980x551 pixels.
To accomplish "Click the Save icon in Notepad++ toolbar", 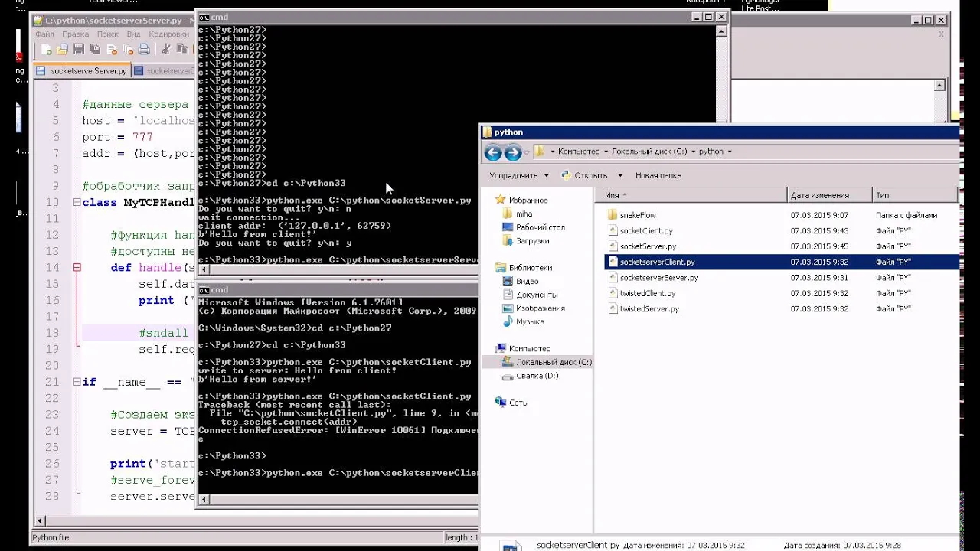I will pyautogui.click(x=79, y=50).
